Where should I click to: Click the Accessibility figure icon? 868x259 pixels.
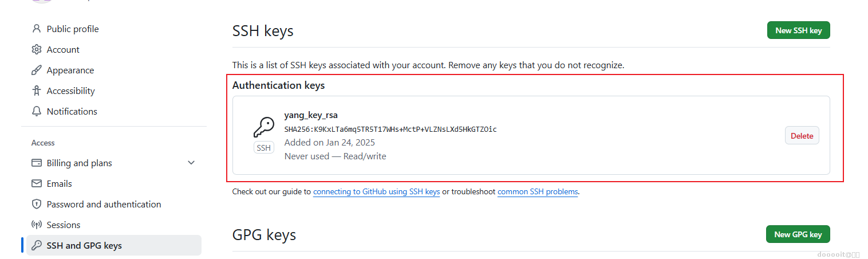pyautogui.click(x=37, y=91)
